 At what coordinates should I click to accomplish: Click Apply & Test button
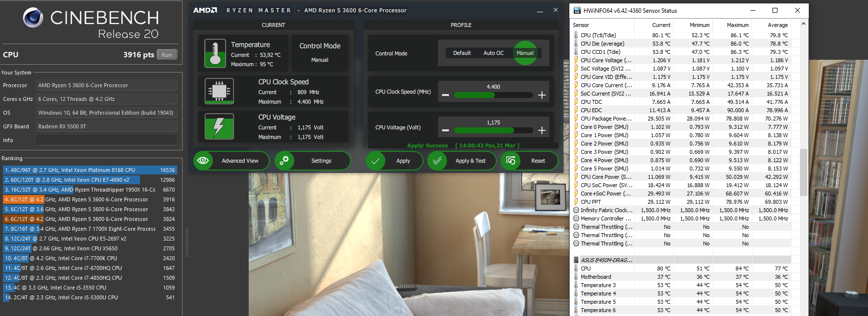point(462,161)
